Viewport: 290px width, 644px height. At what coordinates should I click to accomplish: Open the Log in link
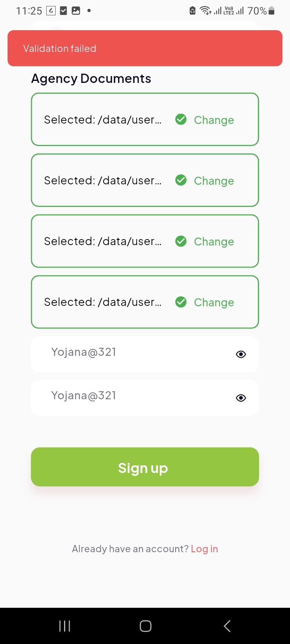click(204, 549)
